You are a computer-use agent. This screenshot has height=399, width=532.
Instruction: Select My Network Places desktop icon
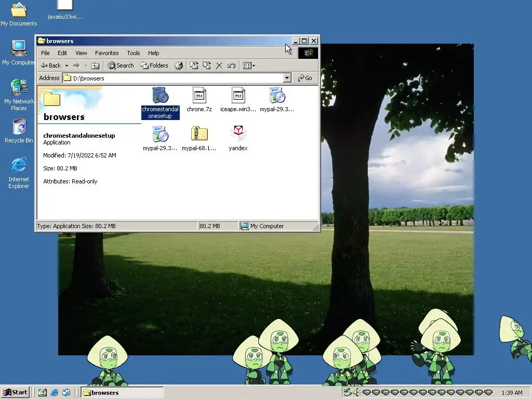point(19,96)
